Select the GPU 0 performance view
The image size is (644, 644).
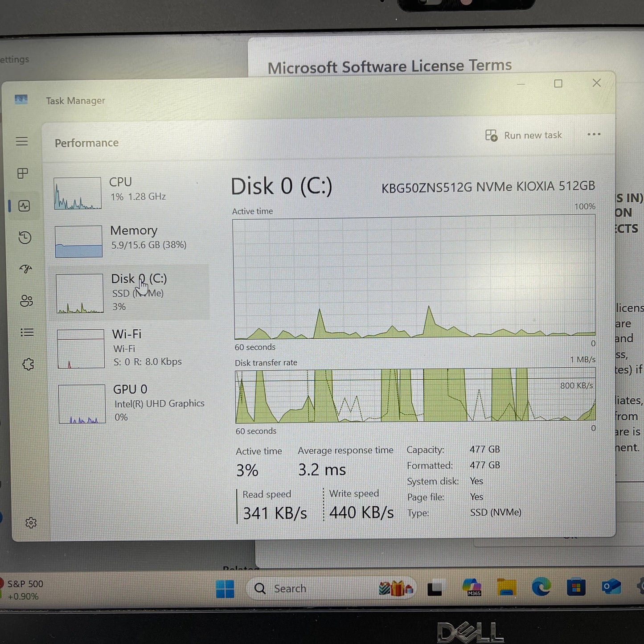(x=129, y=402)
